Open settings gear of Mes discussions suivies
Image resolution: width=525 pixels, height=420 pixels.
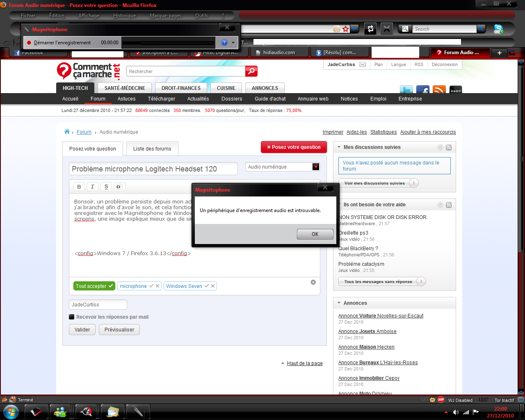[x=441, y=147]
